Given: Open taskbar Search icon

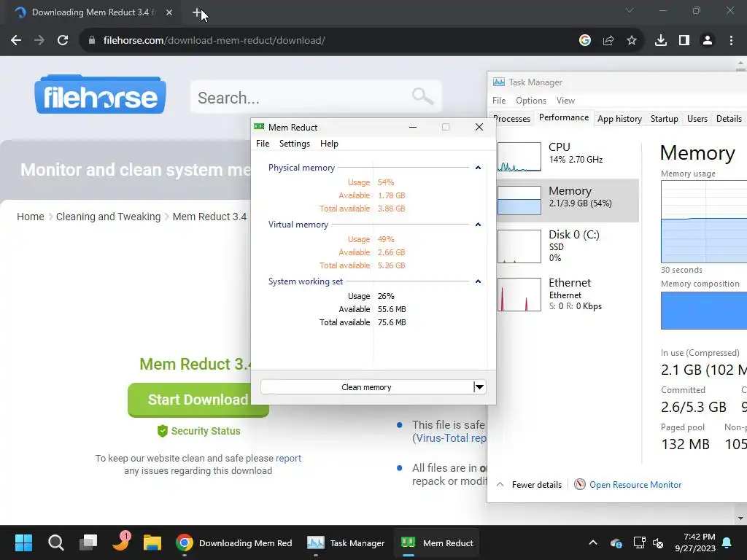Looking at the screenshot, I should [x=55, y=542].
